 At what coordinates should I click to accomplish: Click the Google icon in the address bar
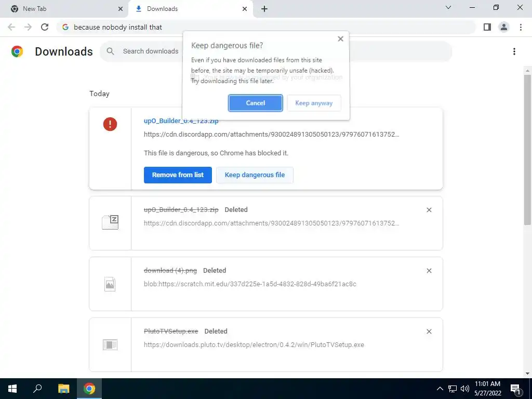coord(65,27)
